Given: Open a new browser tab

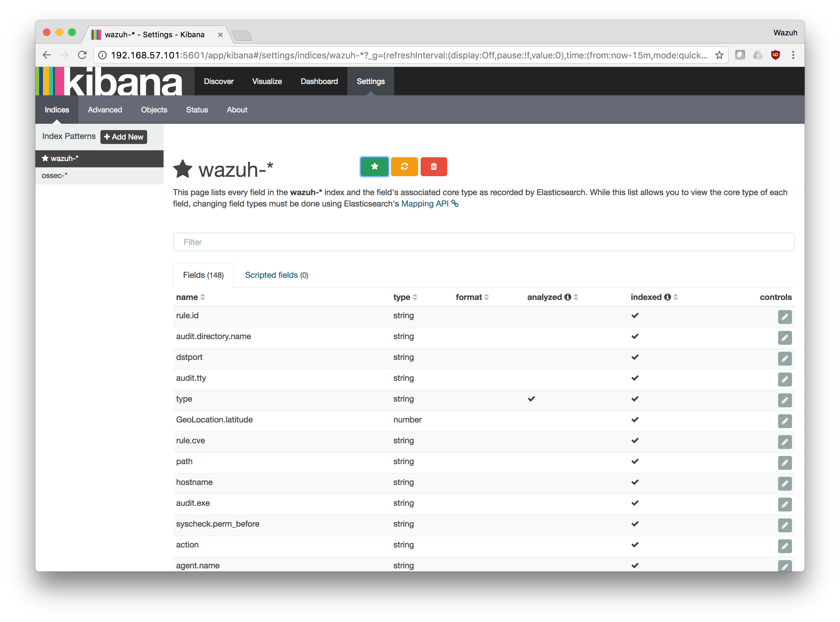Looking at the screenshot, I should [242, 35].
